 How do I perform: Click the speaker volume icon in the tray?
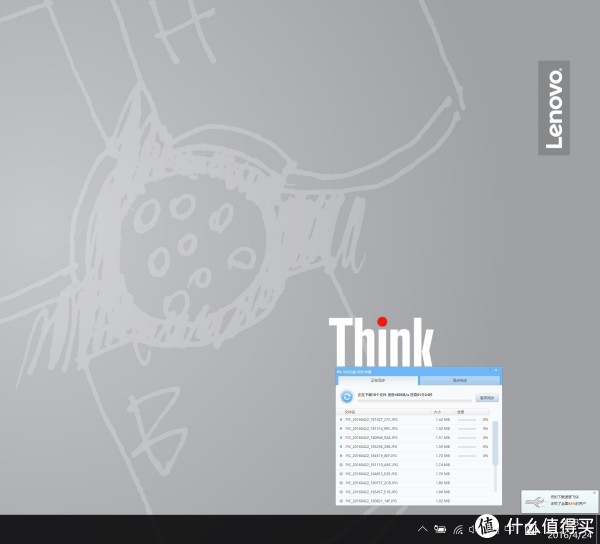click(472, 529)
